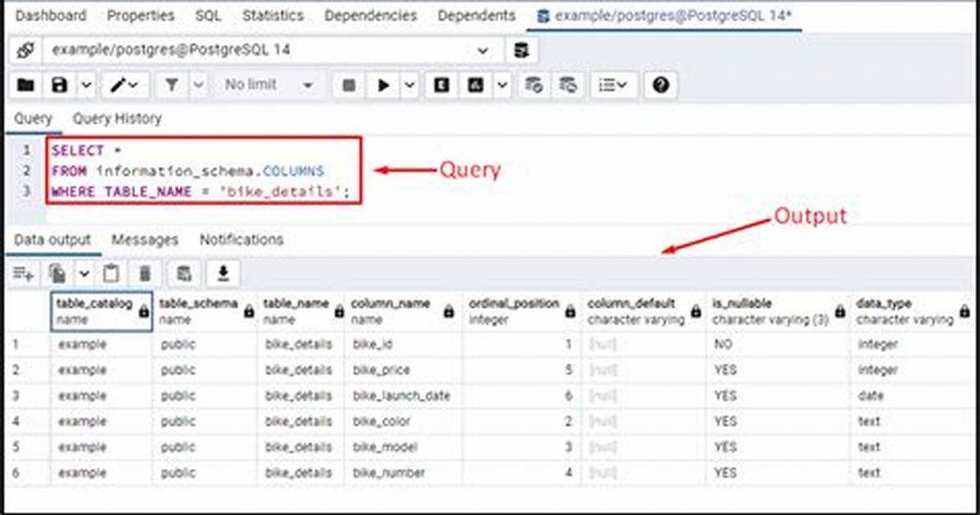
Task: Select the table_schema column header
Action: point(205,311)
